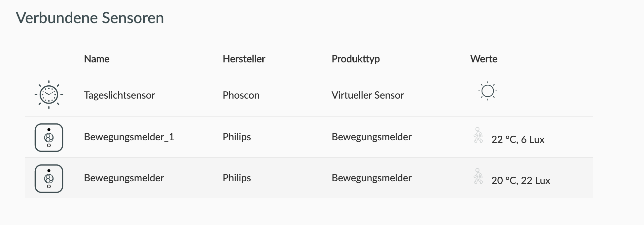This screenshot has height=225, width=644.
Task: Click the Produkttyp column header
Action: coord(356,59)
